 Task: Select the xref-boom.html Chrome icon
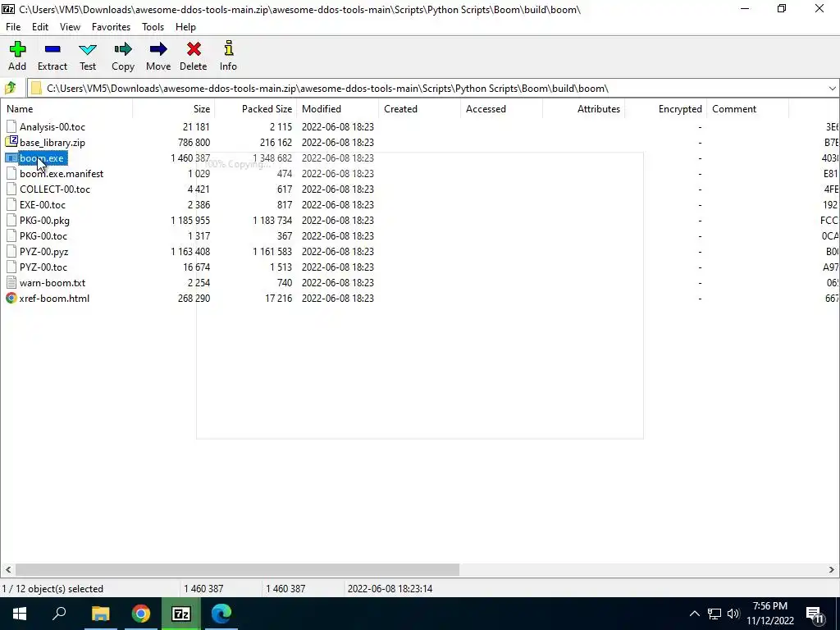point(11,298)
